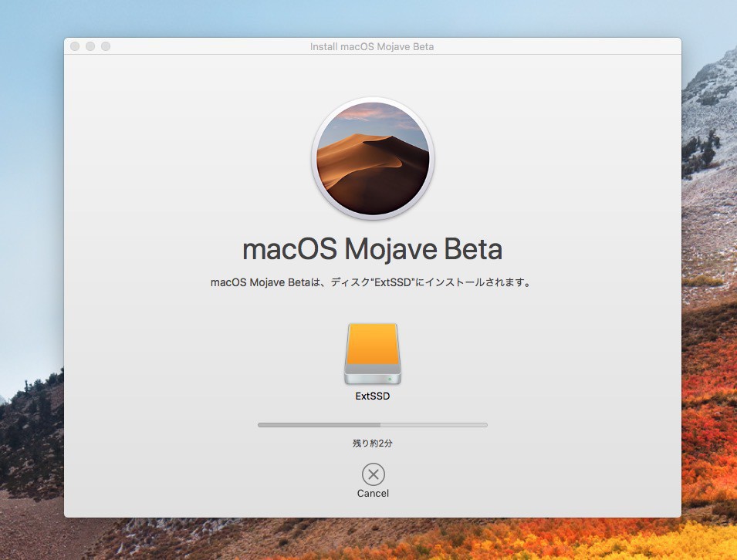This screenshot has height=560, width=737.
Task: Click the macOS Mojave dune logo
Action: pos(373,158)
